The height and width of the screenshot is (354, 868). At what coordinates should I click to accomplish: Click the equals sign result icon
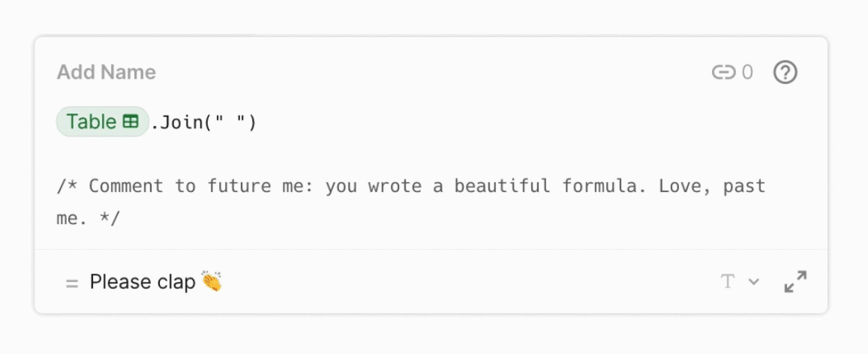coord(72,283)
